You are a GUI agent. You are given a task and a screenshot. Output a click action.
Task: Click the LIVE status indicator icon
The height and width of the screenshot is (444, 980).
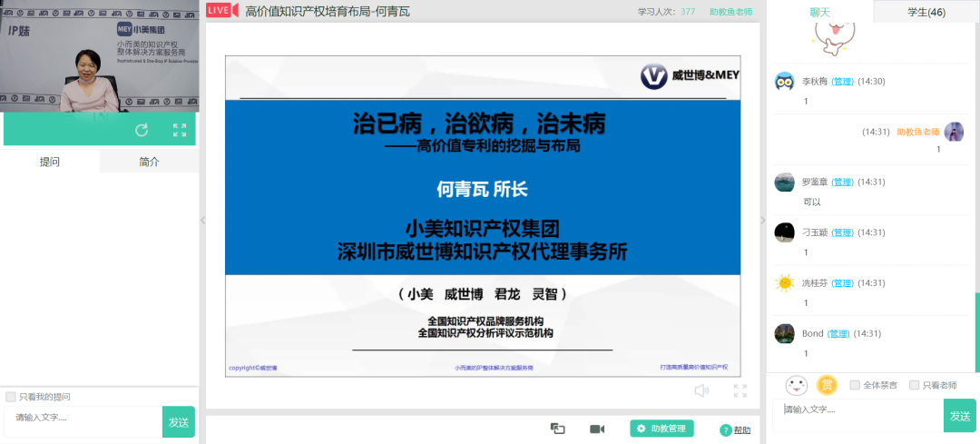click(222, 10)
